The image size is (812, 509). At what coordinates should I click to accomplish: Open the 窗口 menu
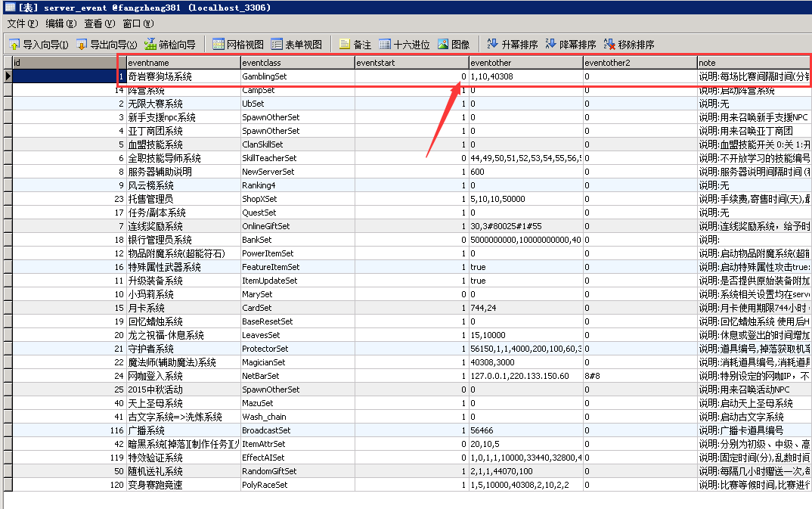(x=138, y=23)
